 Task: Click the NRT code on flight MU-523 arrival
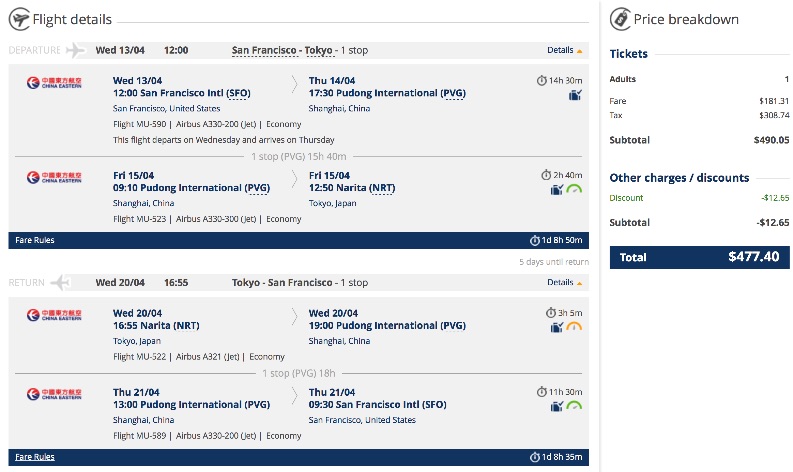[x=382, y=188]
